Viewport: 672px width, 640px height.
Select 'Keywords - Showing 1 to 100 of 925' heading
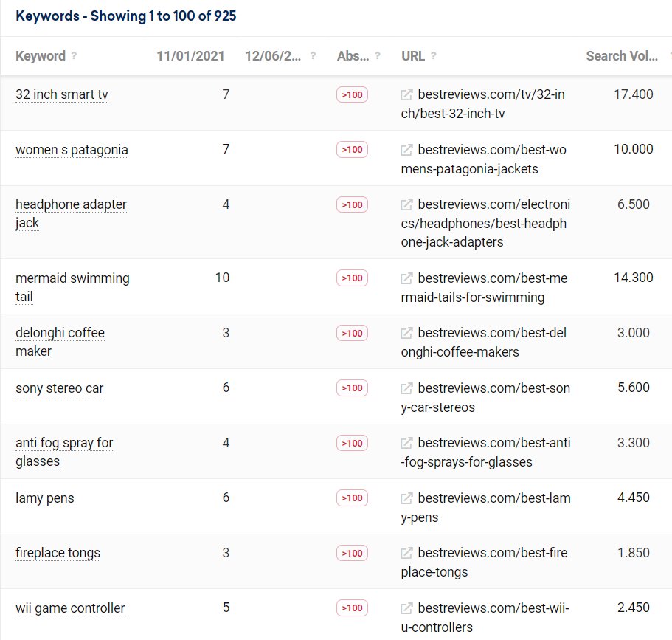pyautogui.click(x=126, y=16)
